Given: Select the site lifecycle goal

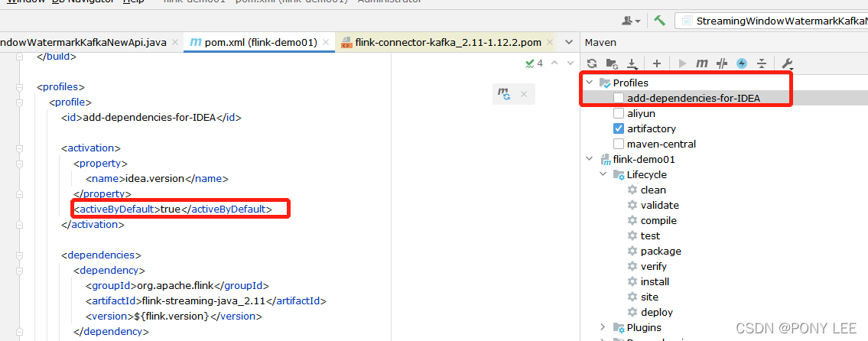Looking at the screenshot, I should coord(649,297).
